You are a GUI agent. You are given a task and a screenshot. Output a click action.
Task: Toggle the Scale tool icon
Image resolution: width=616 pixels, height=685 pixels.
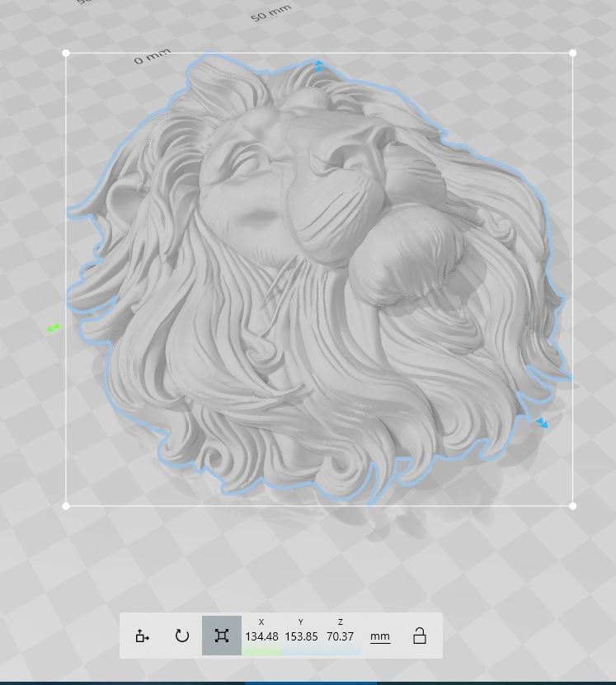pyautogui.click(x=222, y=636)
